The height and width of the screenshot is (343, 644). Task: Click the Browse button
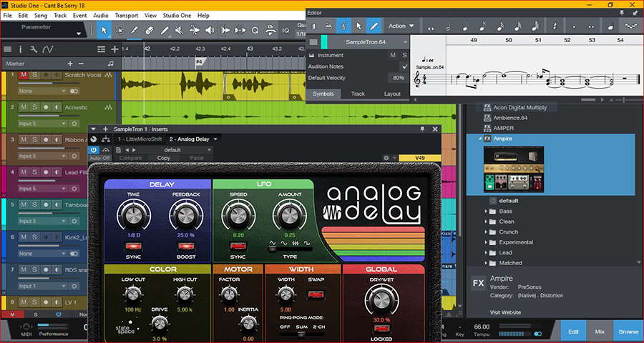pyautogui.click(x=628, y=332)
